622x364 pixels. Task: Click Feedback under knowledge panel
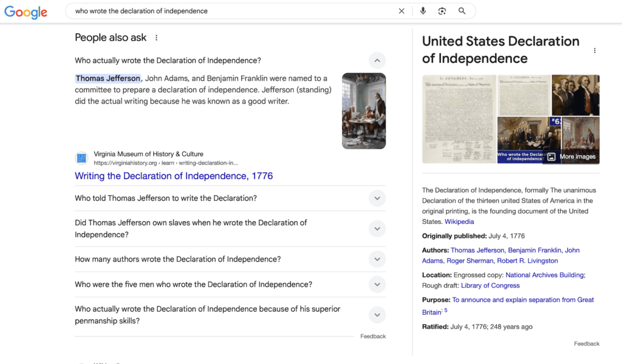tap(586, 344)
